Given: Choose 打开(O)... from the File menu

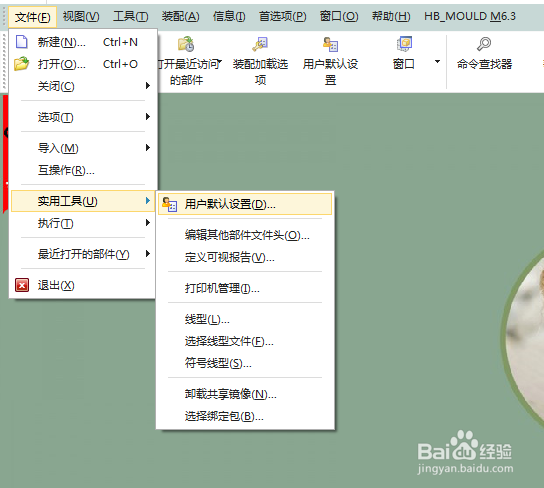Looking at the screenshot, I should click(x=83, y=64).
